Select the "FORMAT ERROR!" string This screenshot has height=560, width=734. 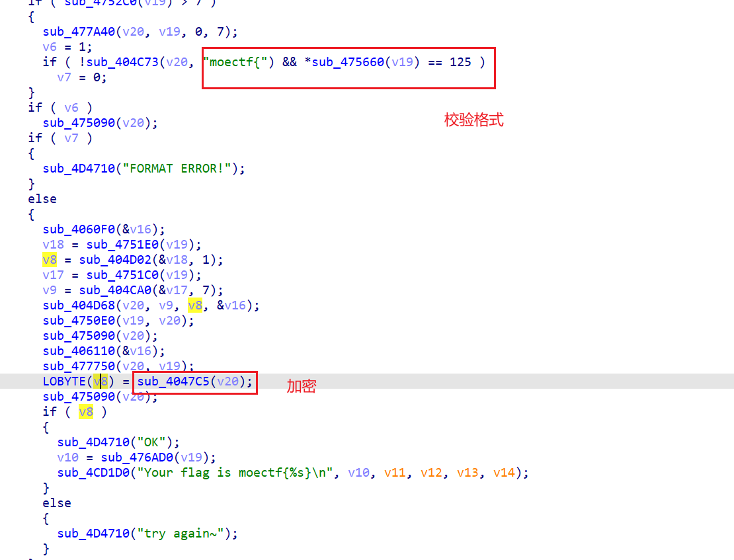click(x=177, y=169)
